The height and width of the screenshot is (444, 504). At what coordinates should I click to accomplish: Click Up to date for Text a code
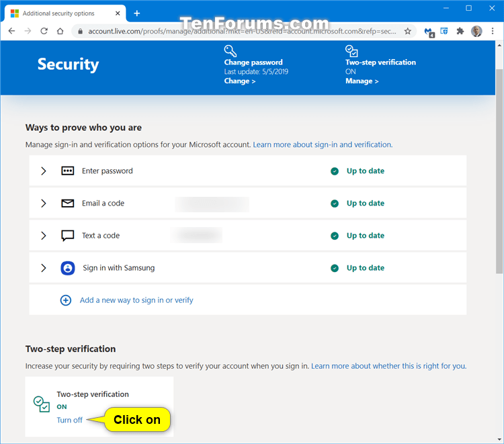365,236
